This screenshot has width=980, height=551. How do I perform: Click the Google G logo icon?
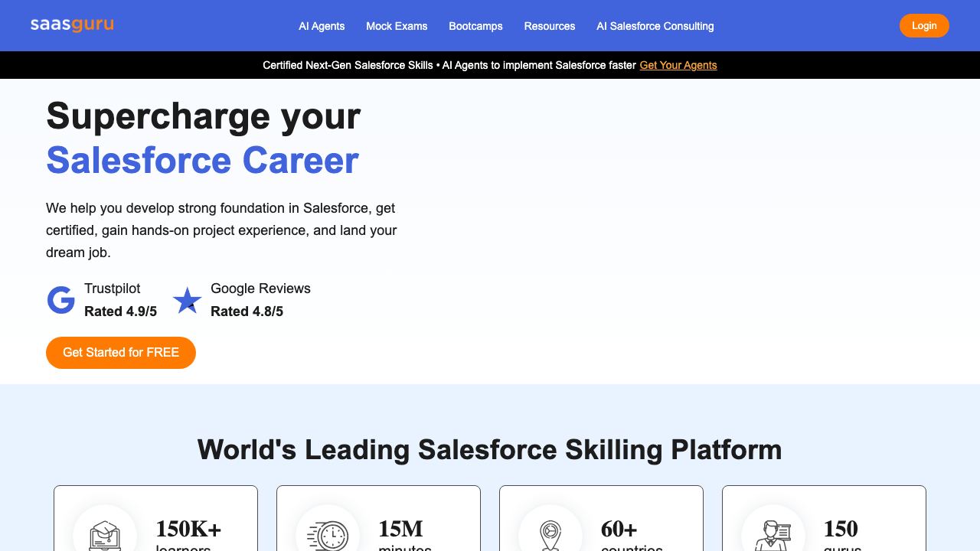61,300
